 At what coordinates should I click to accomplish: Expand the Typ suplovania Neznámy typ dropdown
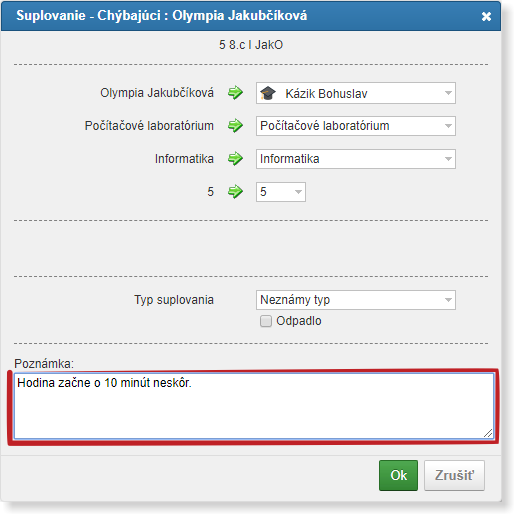tap(356, 300)
